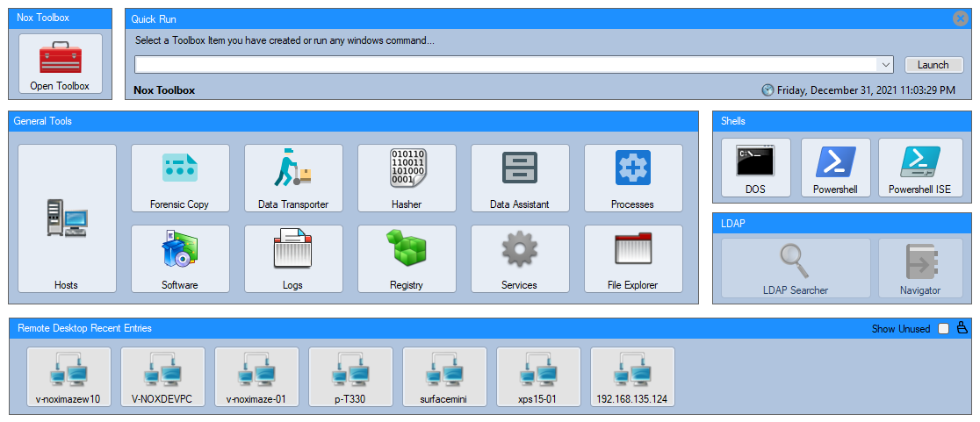The height and width of the screenshot is (422, 980).
Task: Open the Processes tool
Action: coord(633,178)
